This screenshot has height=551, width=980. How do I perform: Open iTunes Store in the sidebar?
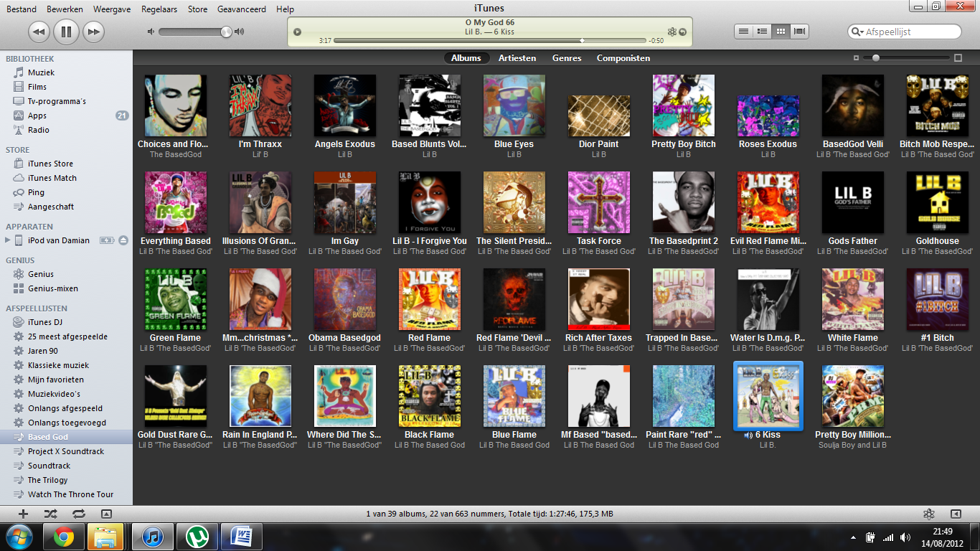(x=50, y=164)
